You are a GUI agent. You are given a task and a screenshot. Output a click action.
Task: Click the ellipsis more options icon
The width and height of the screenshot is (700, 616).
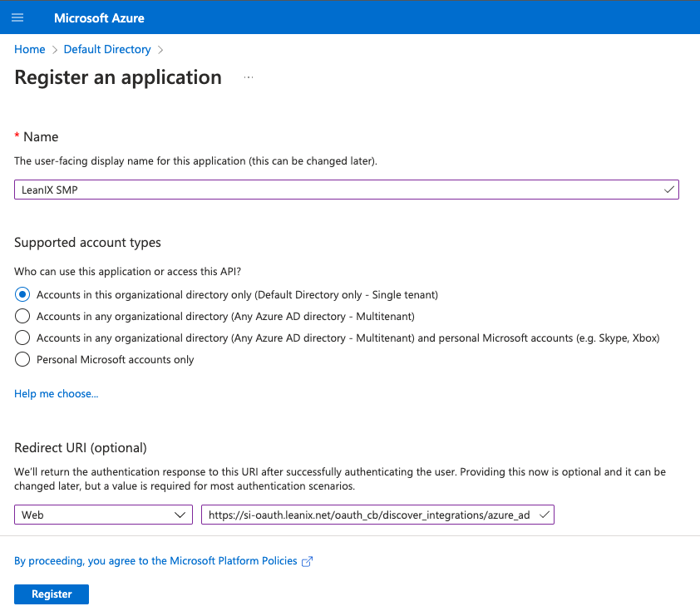(x=249, y=77)
